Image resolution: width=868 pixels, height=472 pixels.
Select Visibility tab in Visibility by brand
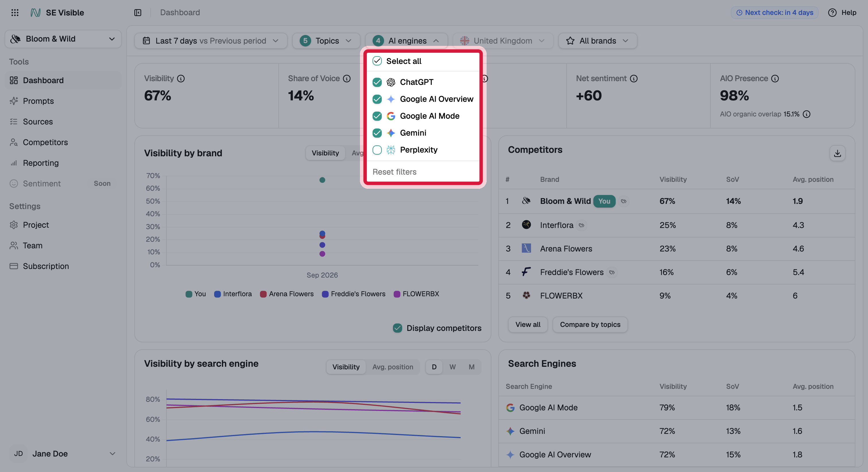325,153
